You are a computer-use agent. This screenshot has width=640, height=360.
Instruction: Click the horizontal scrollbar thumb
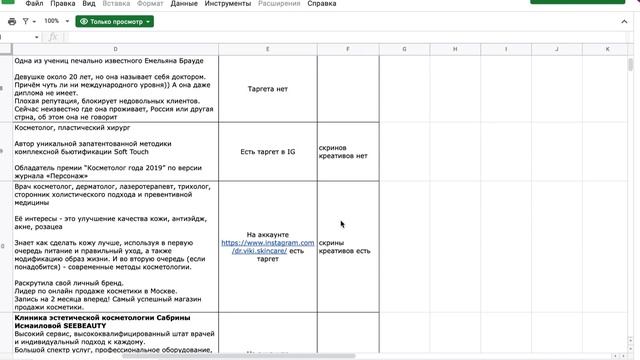click(239, 356)
